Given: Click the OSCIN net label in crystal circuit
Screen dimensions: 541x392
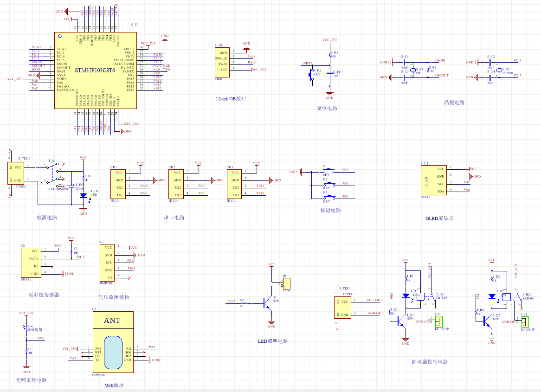Looking at the screenshot, I should coord(440,60).
